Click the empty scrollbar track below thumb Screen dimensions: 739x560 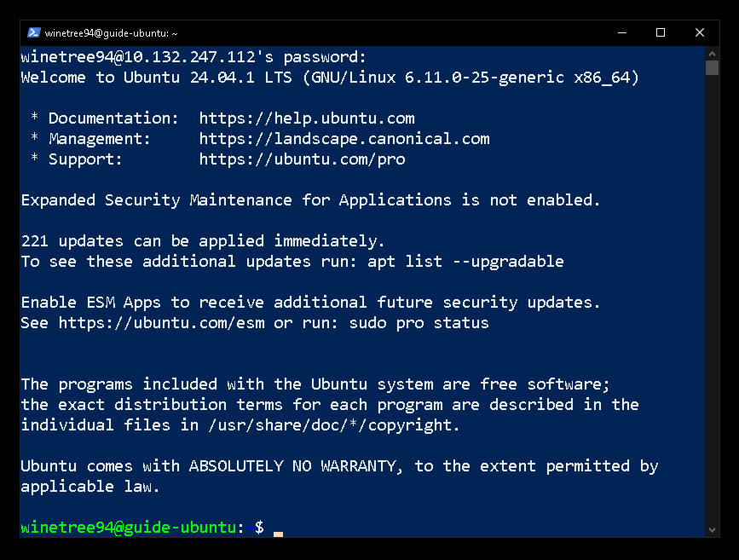[712, 299]
